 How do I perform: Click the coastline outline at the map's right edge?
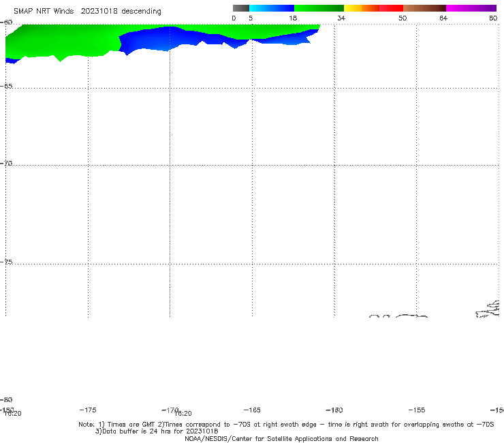pyautogui.click(x=488, y=309)
